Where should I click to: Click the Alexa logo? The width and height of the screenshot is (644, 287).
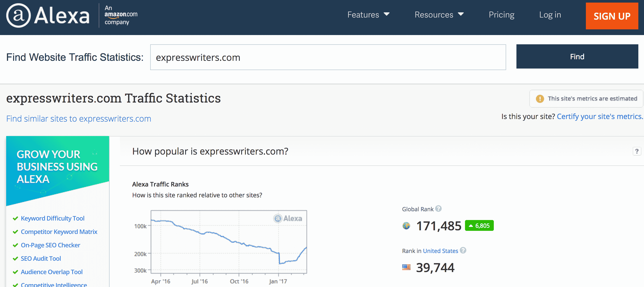coord(48,15)
